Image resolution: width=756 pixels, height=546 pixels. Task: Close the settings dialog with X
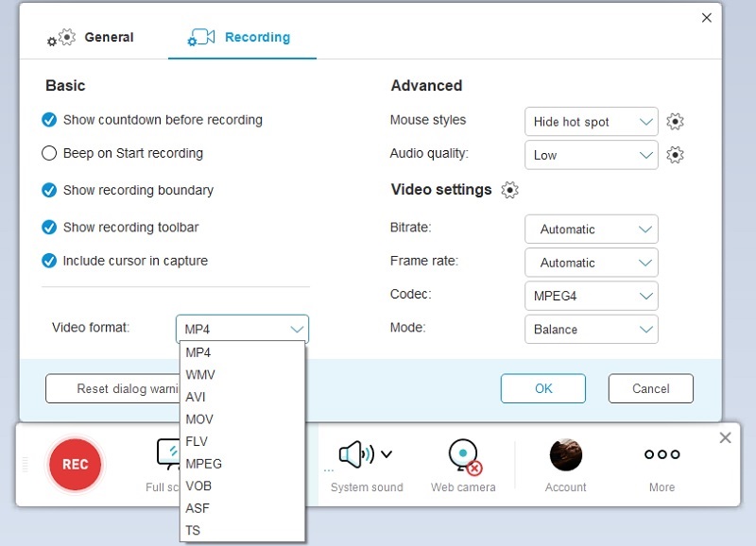[x=706, y=18]
